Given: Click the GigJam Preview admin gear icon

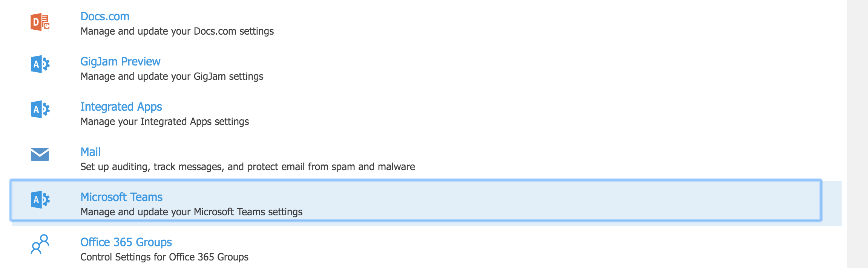Looking at the screenshot, I should [40, 64].
